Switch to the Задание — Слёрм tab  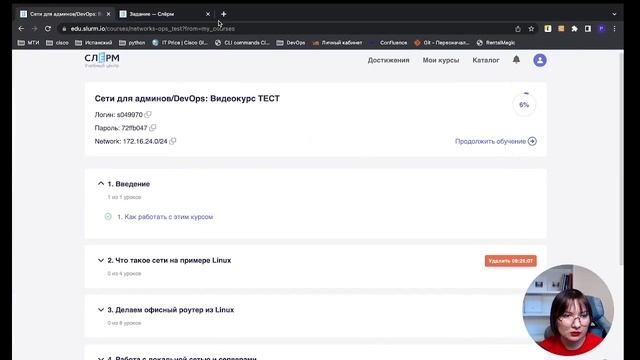(165, 14)
